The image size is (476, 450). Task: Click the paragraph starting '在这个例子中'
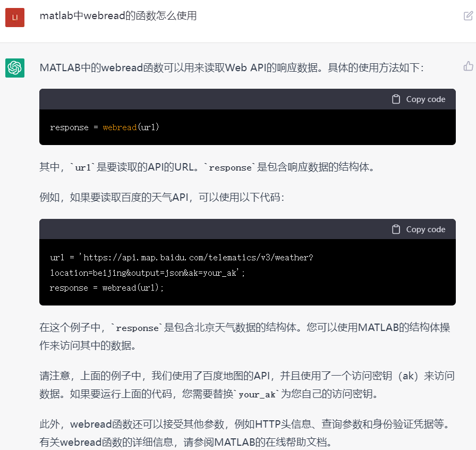click(245, 336)
